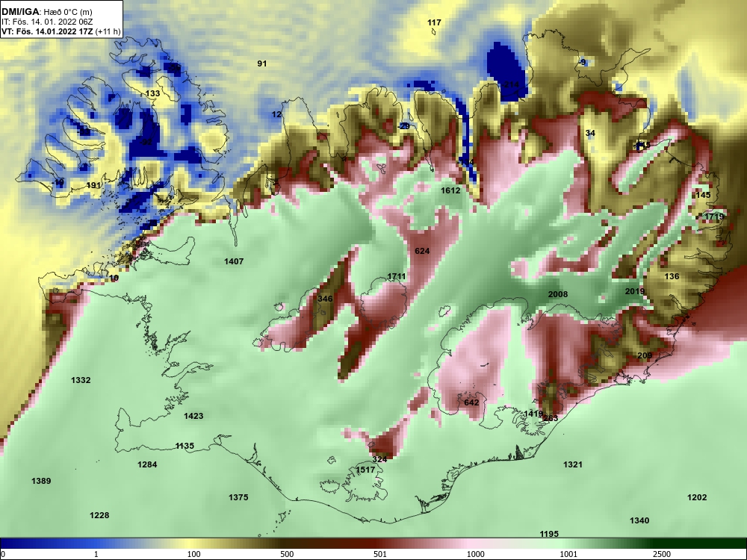Click the map value 136
Image resolution: width=747 pixels, height=560 pixels.
672,277
